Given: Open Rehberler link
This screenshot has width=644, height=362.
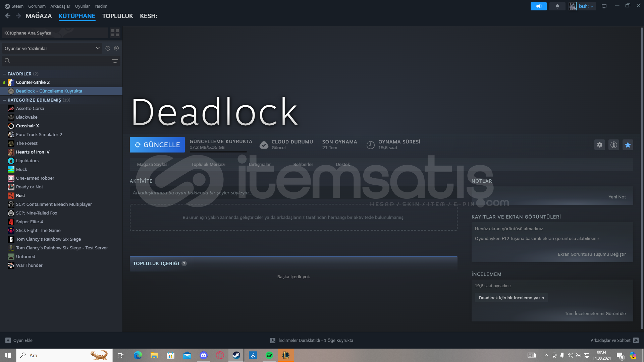Looking at the screenshot, I should pyautogui.click(x=303, y=165).
